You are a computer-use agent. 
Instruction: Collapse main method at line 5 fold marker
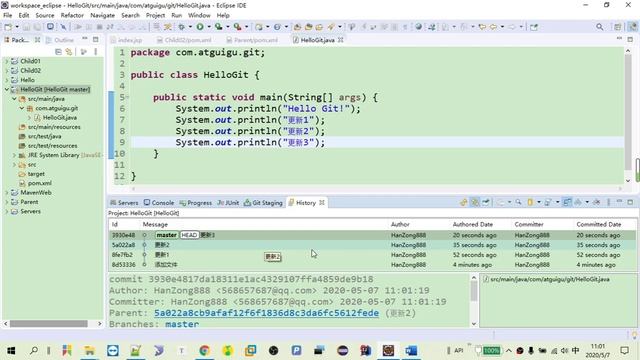(127, 97)
